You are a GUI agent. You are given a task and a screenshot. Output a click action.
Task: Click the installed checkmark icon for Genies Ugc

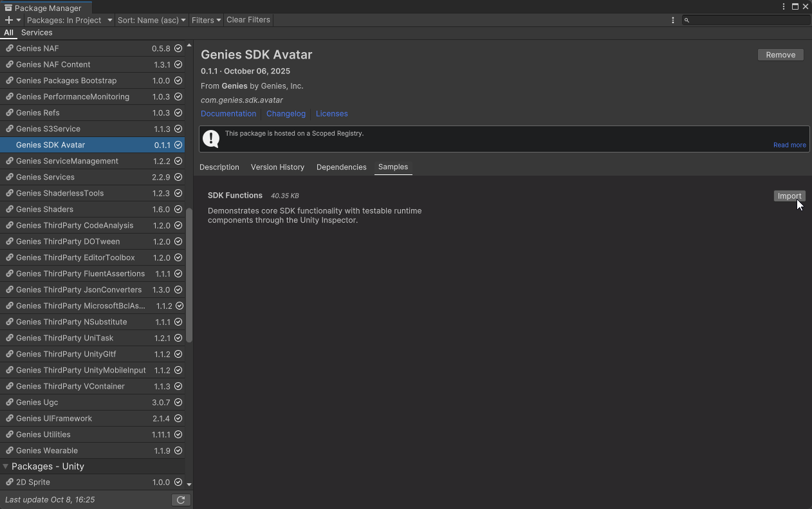tap(178, 402)
